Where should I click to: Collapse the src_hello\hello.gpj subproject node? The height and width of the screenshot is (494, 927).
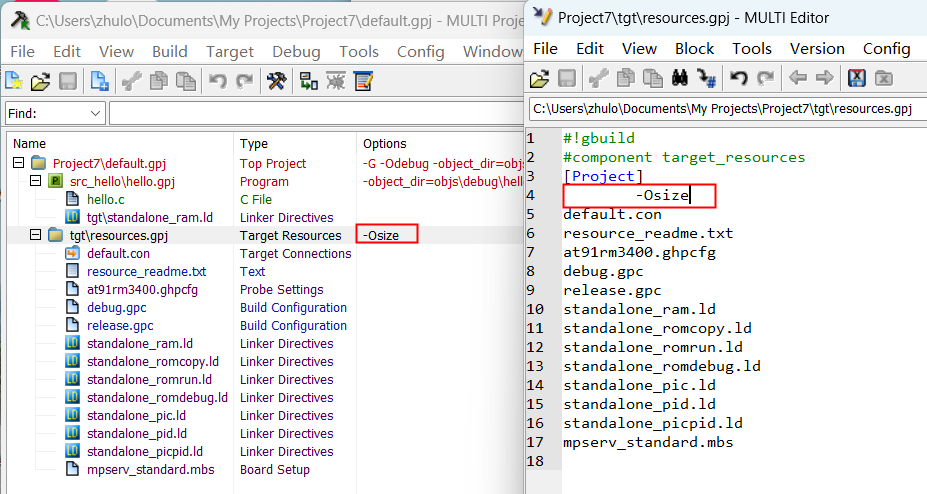point(35,181)
